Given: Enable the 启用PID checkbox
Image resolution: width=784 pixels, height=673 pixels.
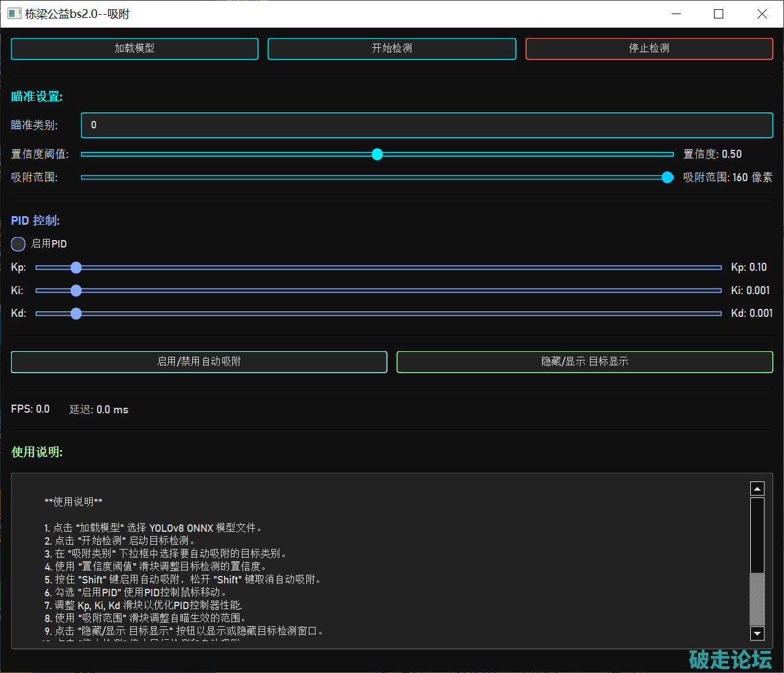Looking at the screenshot, I should click(18, 244).
